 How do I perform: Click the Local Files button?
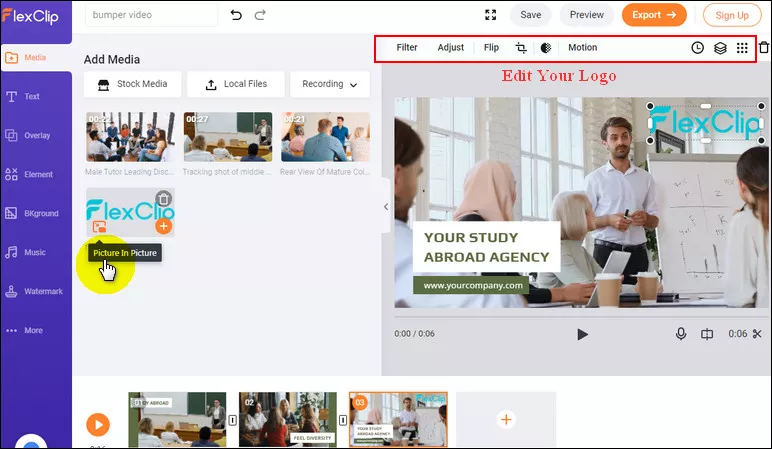tap(236, 84)
